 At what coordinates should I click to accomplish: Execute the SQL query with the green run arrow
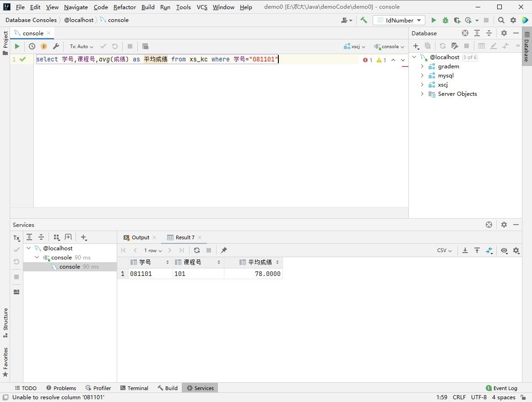click(x=17, y=46)
